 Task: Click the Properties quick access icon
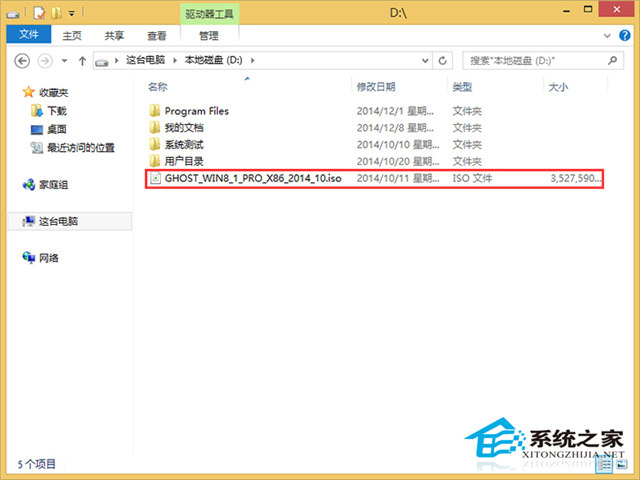tap(39, 13)
